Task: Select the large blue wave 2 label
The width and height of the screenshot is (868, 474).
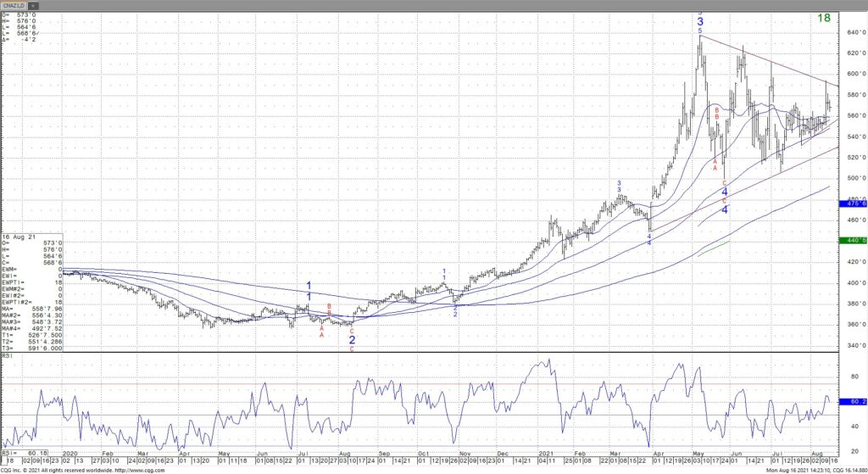Action: (352, 339)
